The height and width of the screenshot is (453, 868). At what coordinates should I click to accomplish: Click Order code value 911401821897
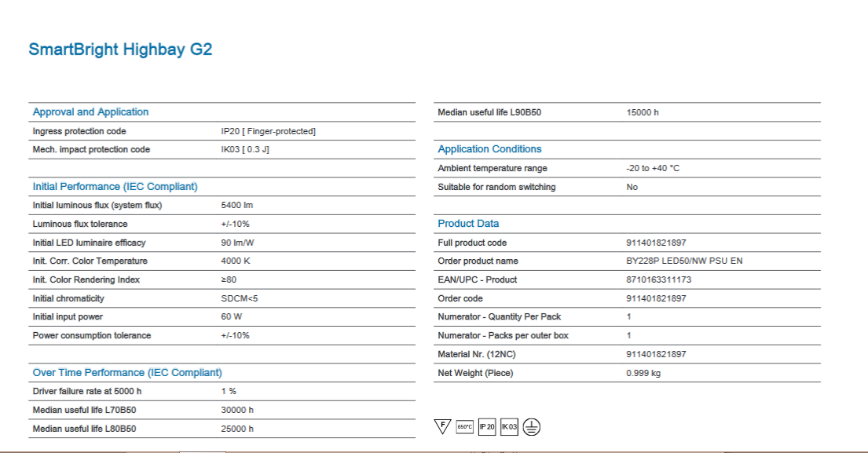pos(656,298)
